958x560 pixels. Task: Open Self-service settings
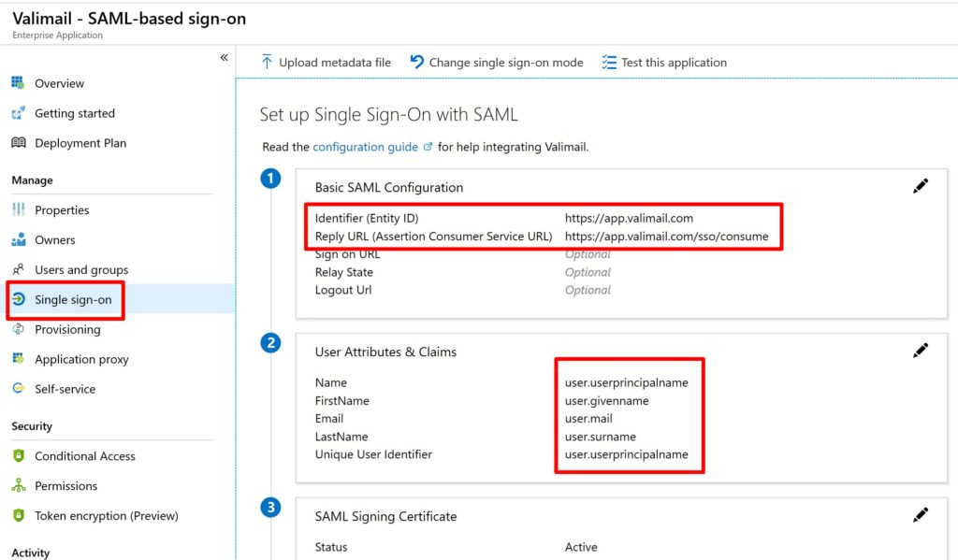point(65,389)
